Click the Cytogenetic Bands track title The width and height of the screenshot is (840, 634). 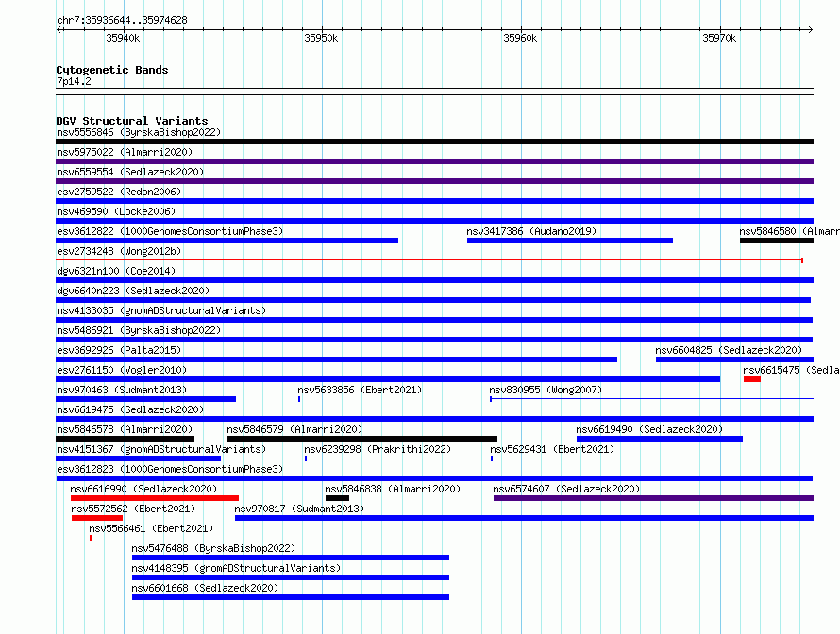[112, 70]
